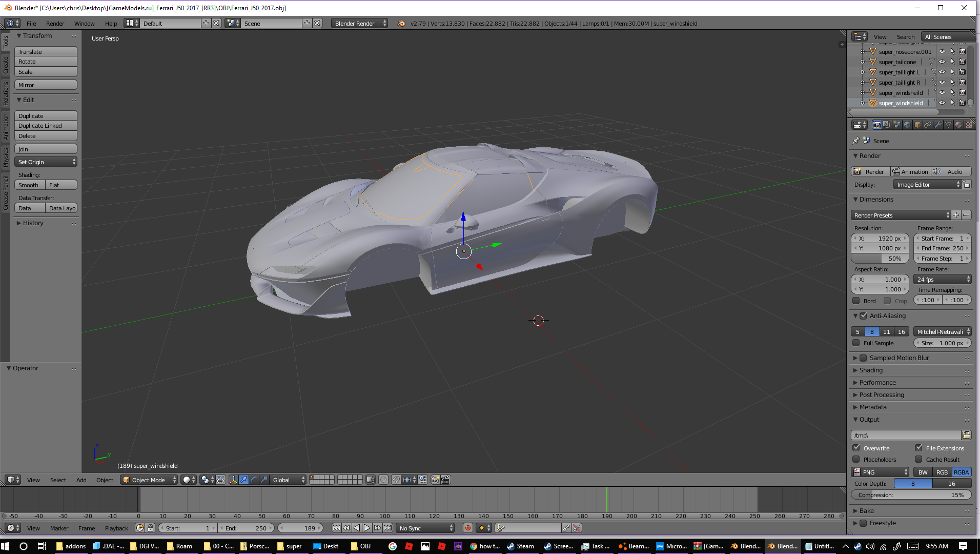This screenshot has width=980, height=554.
Task: Toggle the File Extensions checkbox
Action: (x=918, y=448)
